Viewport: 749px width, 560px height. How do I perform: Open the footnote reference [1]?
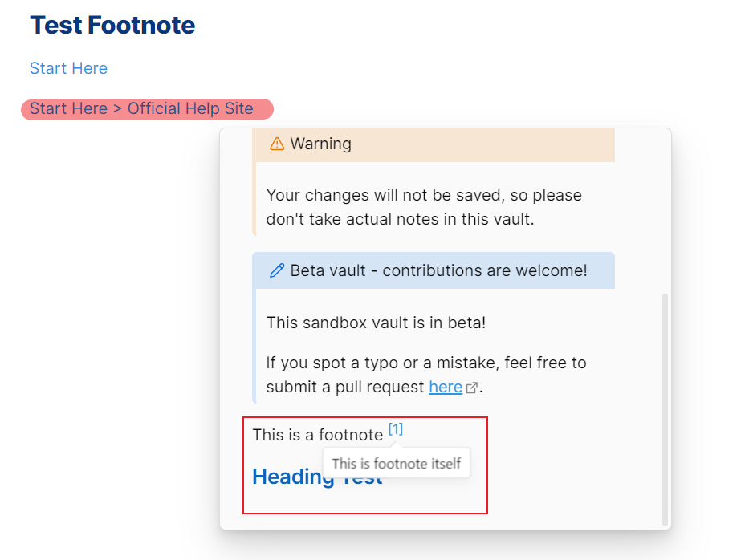[x=396, y=429]
